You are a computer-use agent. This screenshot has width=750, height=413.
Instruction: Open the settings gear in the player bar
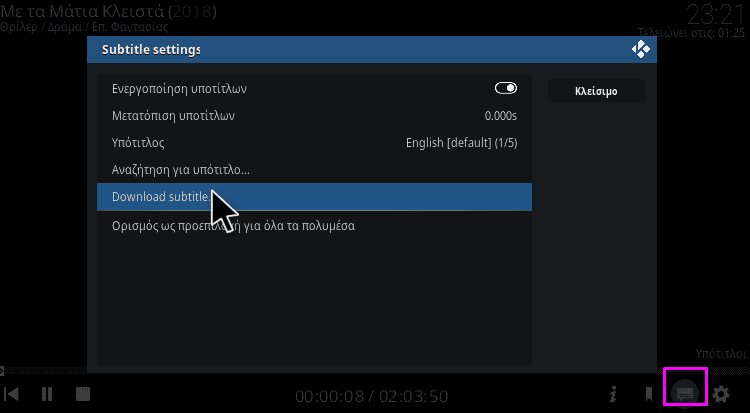[x=721, y=394]
